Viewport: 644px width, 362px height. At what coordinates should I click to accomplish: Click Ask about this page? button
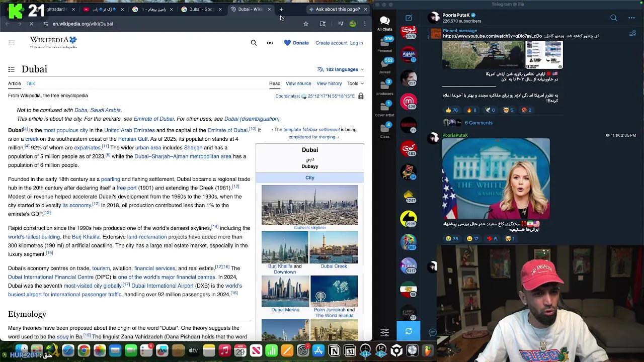click(x=335, y=9)
